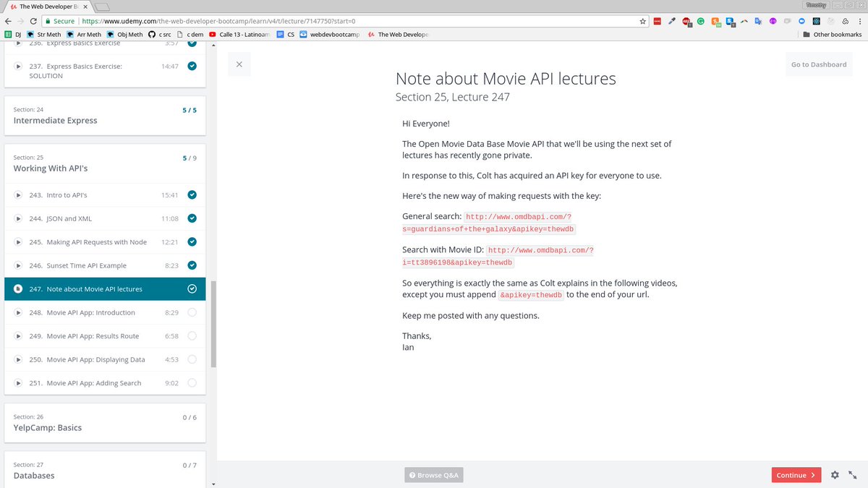The image size is (868, 488).
Task: Collapse Section 25 Working With API's
Action: pyautogui.click(x=105, y=163)
